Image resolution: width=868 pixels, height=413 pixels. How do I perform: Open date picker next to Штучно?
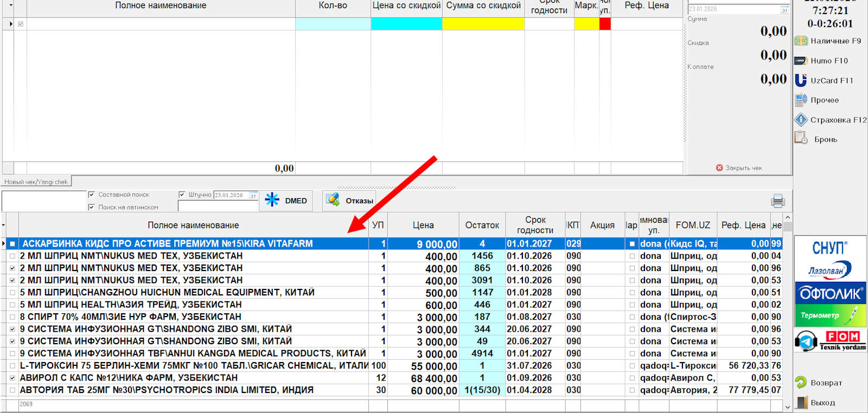point(253,195)
